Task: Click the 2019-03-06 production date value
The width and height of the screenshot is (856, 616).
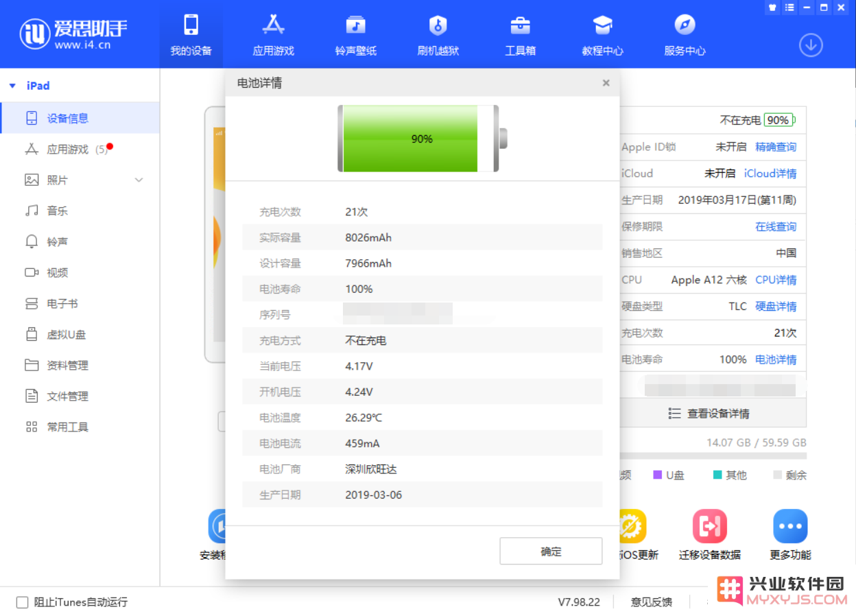Action: click(x=374, y=495)
